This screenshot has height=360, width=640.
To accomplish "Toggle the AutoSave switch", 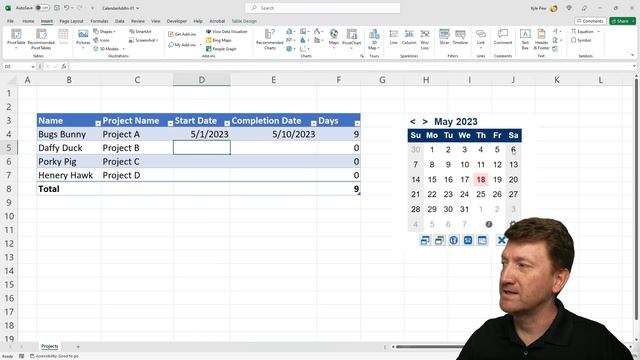I will point(42,8).
